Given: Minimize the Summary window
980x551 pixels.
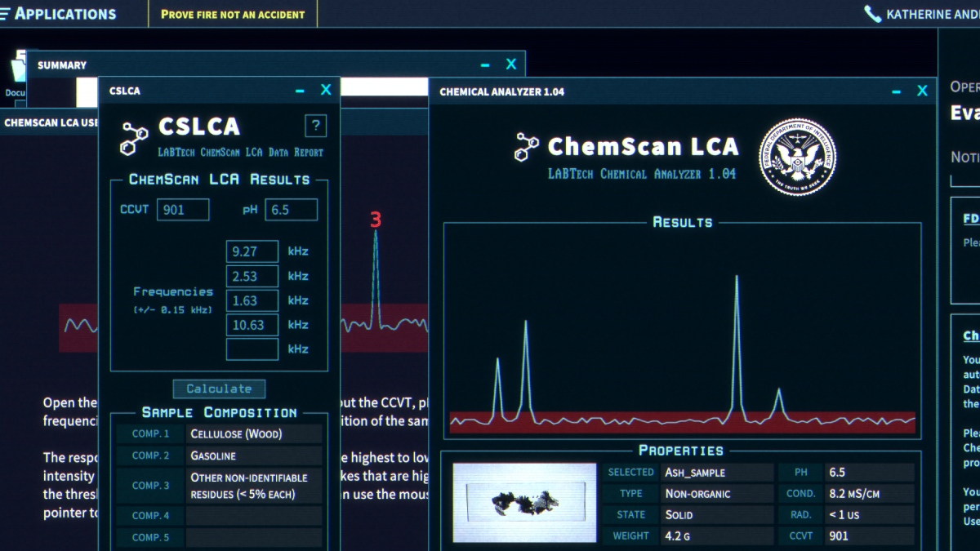Looking at the screenshot, I should (x=485, y=64).
